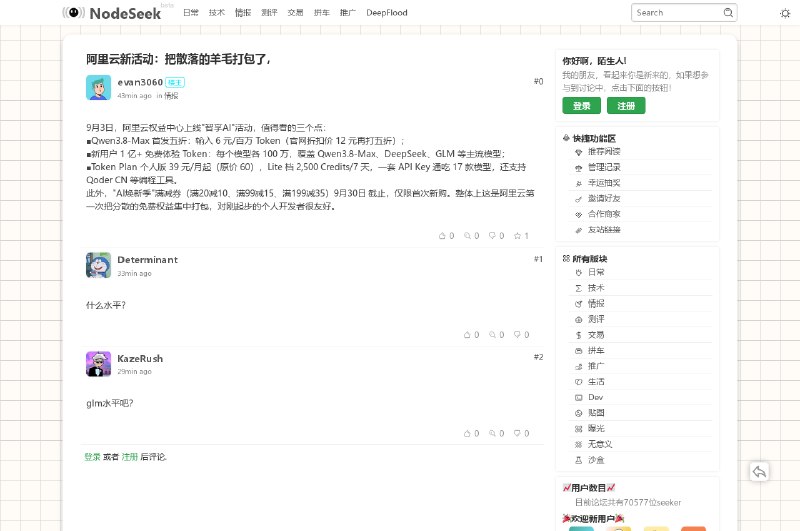
Task: Open the DeepFlood nav link
Action: (x=387, y=13)
